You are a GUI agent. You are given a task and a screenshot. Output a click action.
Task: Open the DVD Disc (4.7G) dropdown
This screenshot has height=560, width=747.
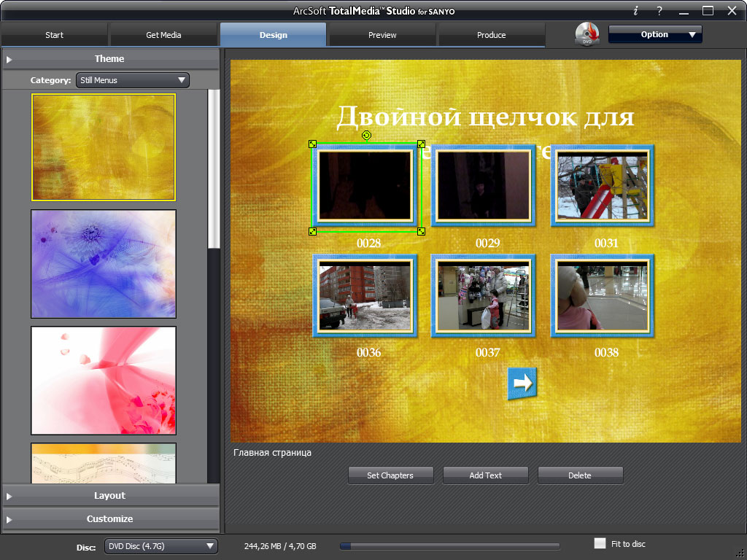(x=160, y=545)
